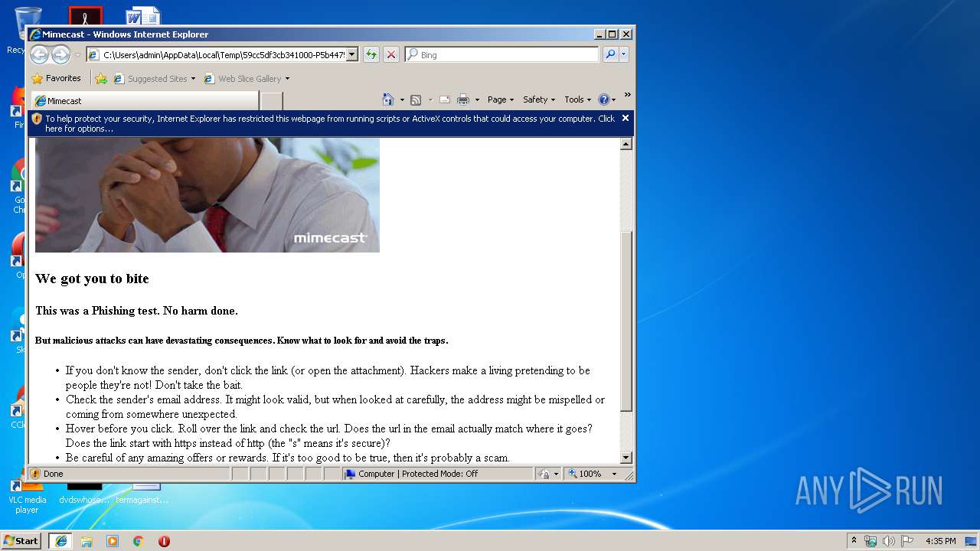Open Windows Explorer folder from taskbar

[x=87, y=541]
